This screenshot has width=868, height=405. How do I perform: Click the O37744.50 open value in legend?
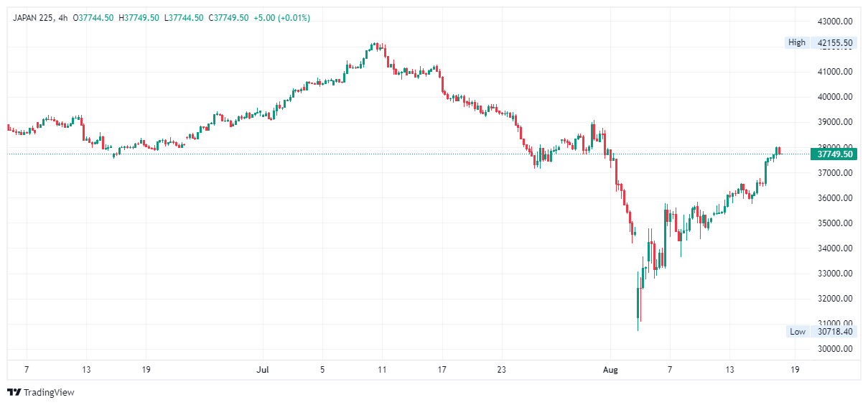[x=95, y=17]
